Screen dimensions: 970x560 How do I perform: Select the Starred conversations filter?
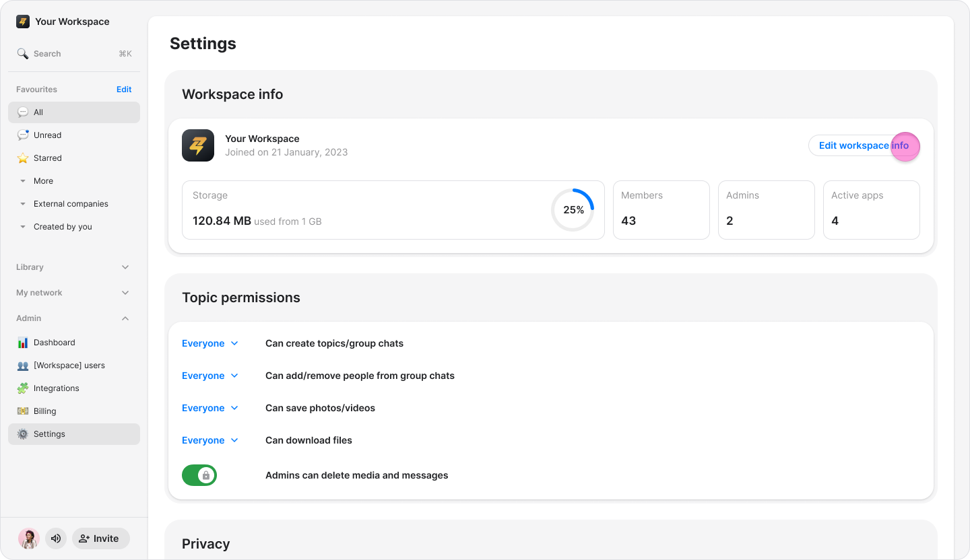pos(47,158)
